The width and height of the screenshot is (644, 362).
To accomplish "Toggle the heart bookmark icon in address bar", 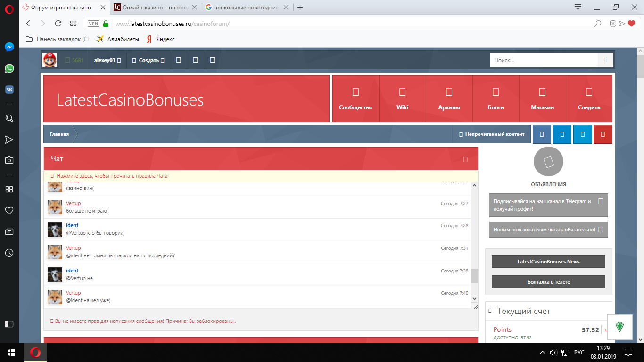I will coord(632,24).
